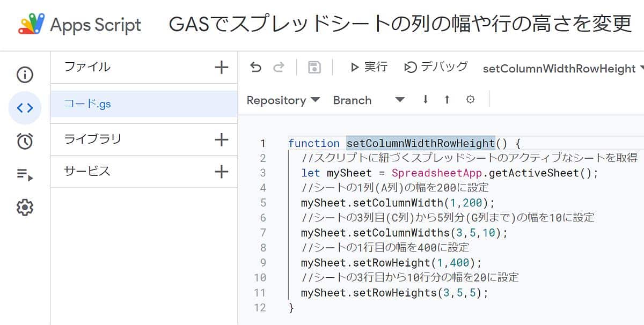This screenshot has height=325, width=644.
Task: Open the triggers panel via clock icon
Action: click(x=25, y=141)
